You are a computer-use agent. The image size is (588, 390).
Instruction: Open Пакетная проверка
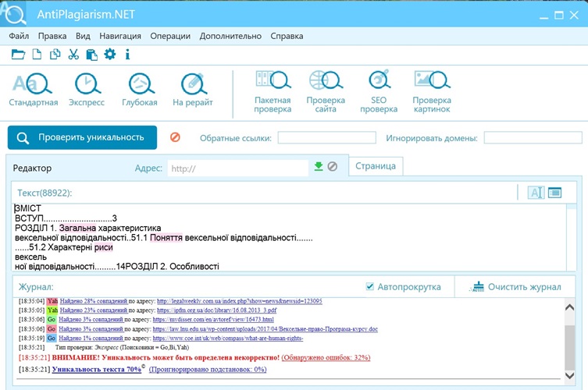click(273, 92)
